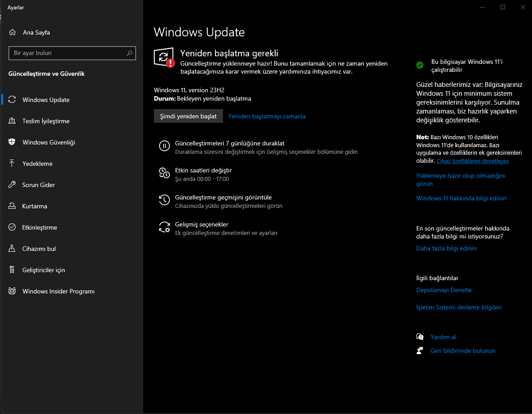Click the Cihazımı bul person icon
The width and height of the screenshot is (532, 414).
coord(12,249)
